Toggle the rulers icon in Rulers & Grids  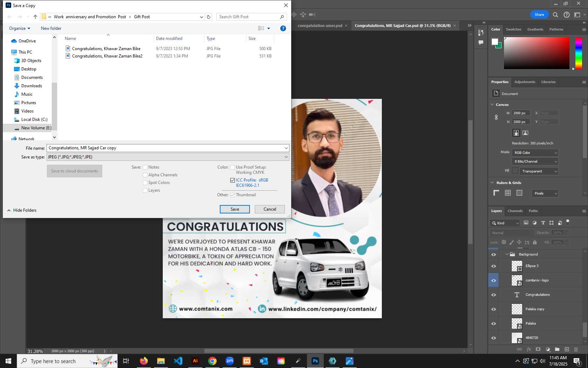coord(496,193)
